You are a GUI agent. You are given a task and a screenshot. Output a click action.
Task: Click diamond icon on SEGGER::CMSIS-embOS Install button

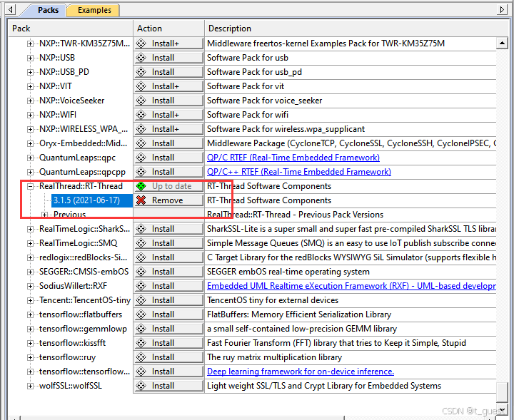coord(141,272)
